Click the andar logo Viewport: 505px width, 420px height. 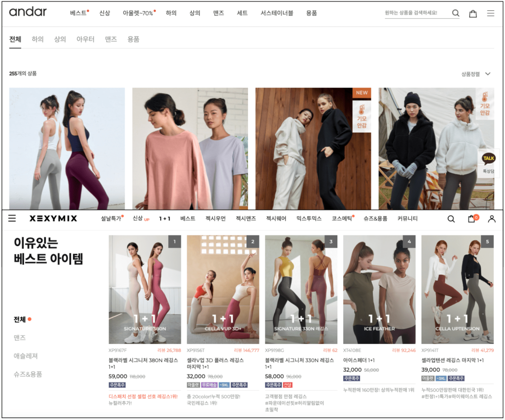click(28, 12)
